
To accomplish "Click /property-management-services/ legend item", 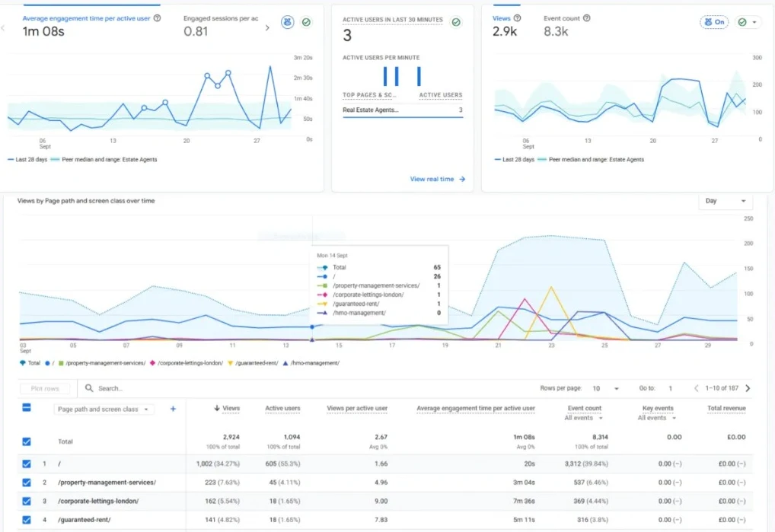I will click(102, 363).
